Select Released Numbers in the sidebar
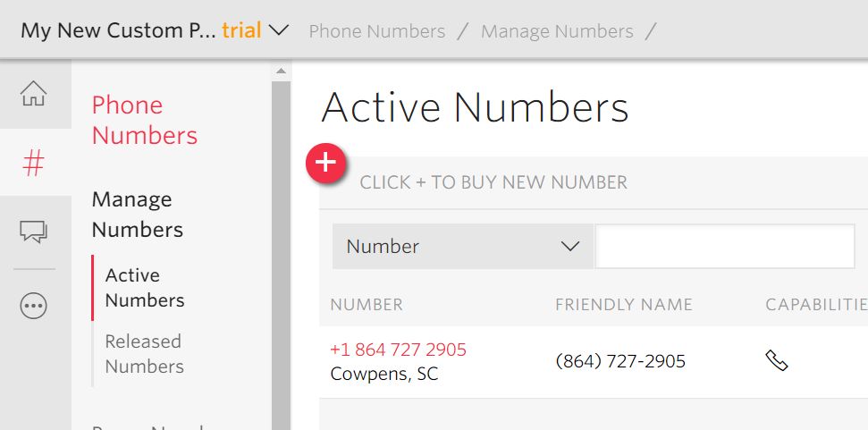 (144, 354)
